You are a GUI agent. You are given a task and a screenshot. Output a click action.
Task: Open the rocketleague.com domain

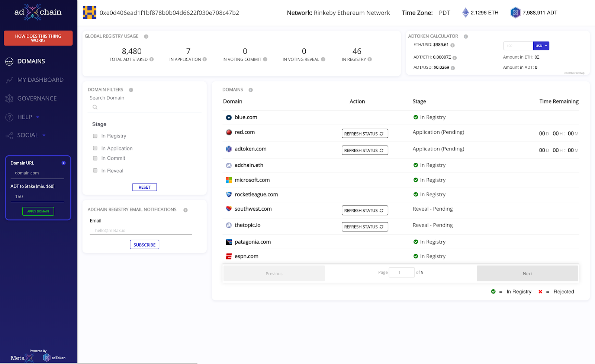tap(256, 195)
